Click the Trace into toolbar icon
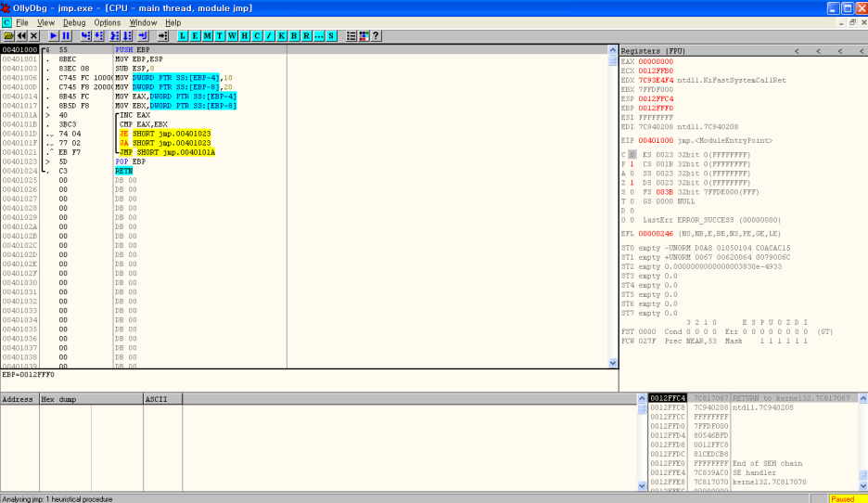Screen dimensions: 868x503 coord(115,36)
